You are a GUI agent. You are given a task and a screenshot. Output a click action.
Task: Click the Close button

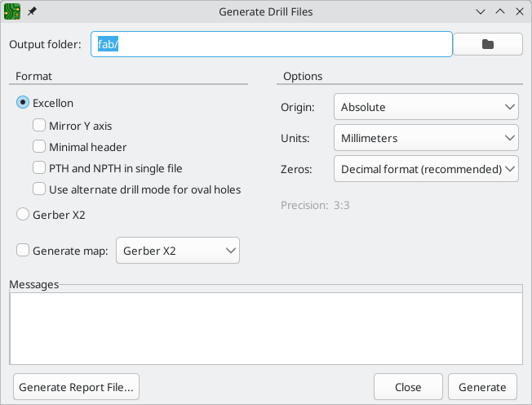tap(408, 387)
